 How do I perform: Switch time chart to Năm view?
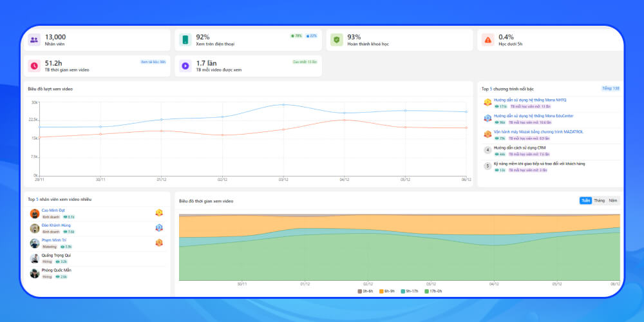point(613,200)
